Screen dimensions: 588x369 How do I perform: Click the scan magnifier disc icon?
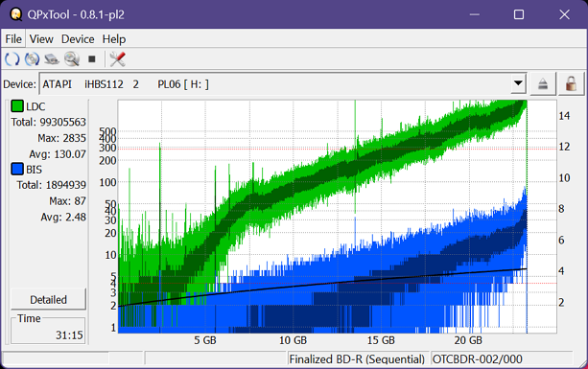[72, 59]
